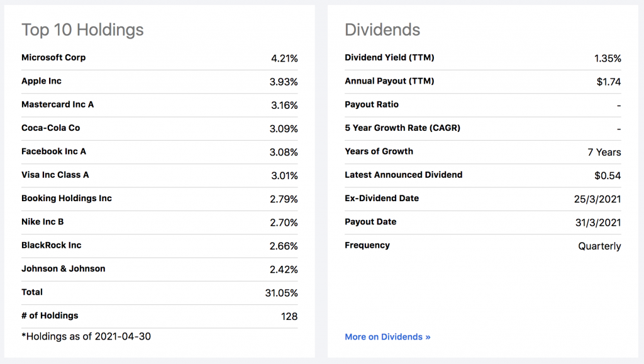Click the 7 Years value
The height and width of the screenshot is (364, 644).
tap(604, 152)
